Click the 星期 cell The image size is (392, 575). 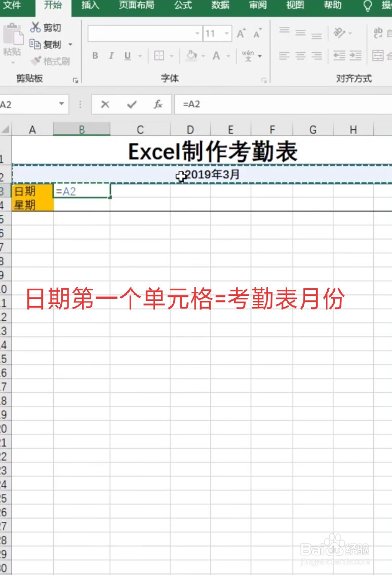click(x=32, y=205)
